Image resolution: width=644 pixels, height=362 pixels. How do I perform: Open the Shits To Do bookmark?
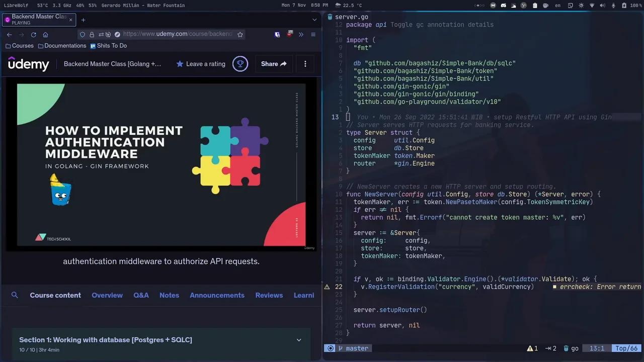click(x=112, y=45)
